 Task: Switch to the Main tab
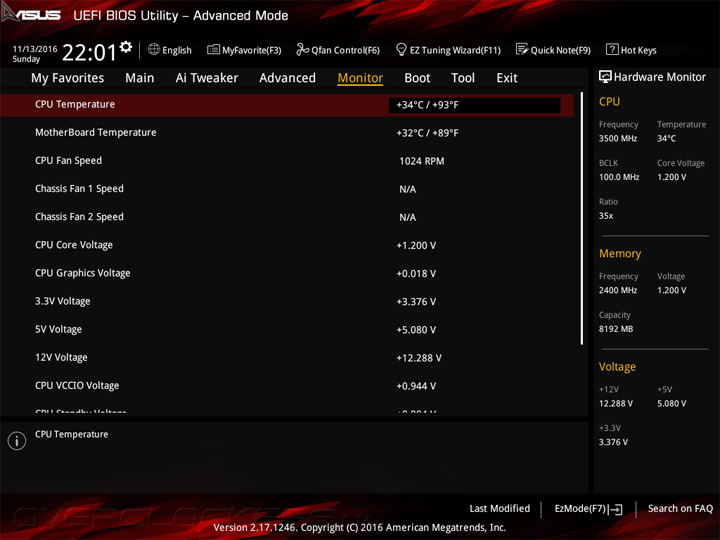click(x=140, y=78)
